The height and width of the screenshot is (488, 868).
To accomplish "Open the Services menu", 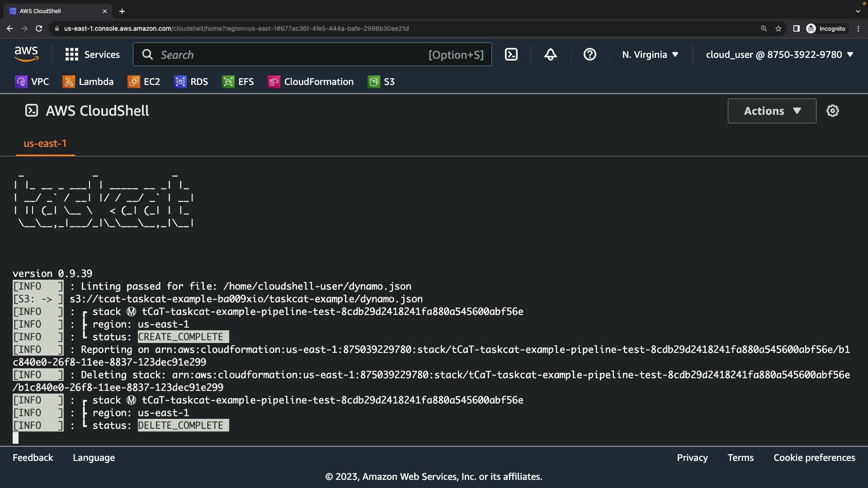I will click(93, 55).
